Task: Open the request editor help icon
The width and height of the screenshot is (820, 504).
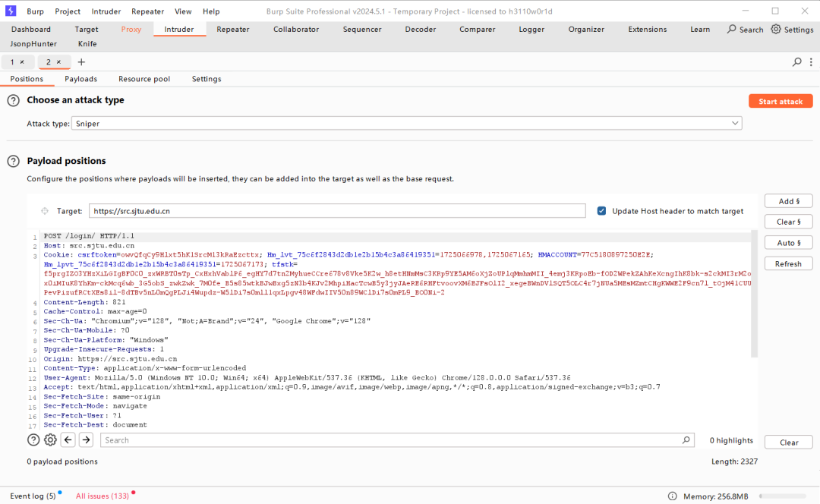Action: point(33,440)
